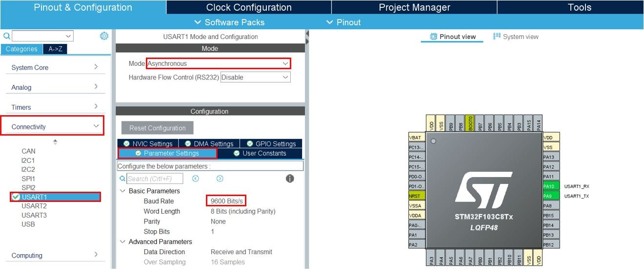Click the VDDA pin on chip

click(416, 216)
